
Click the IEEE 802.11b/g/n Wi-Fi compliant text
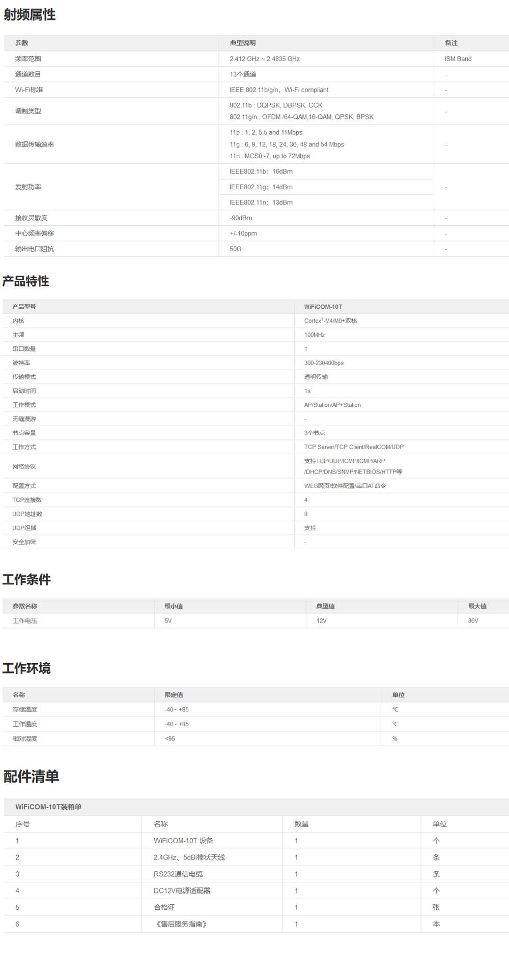click(x=279, y=90)
